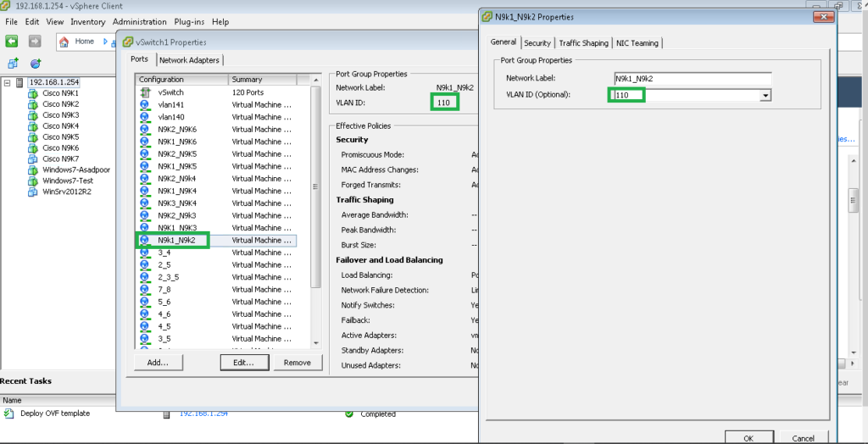The width and height of the screenshot is (868, 444).
Task: Open the Plug-ins menu
Action: pyautogui.click(x=189, y=21)
